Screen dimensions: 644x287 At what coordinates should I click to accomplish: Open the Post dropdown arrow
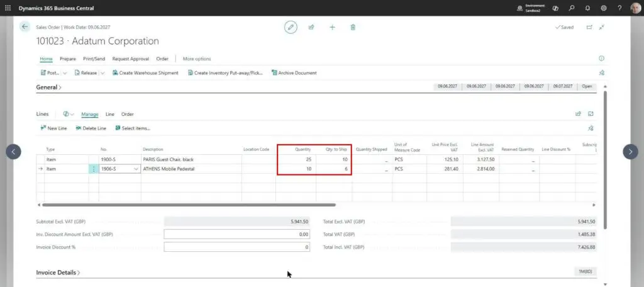(x=65, y=73)
